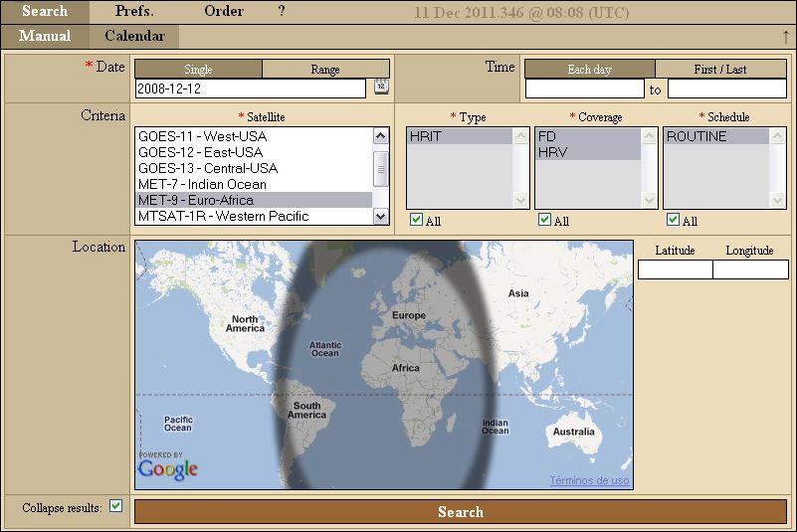
Task: Open the Order tab
Action: click(224, 11)
